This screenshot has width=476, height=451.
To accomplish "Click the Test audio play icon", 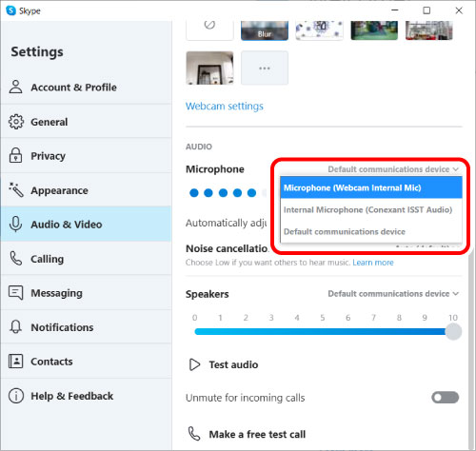I will (194, 364).
